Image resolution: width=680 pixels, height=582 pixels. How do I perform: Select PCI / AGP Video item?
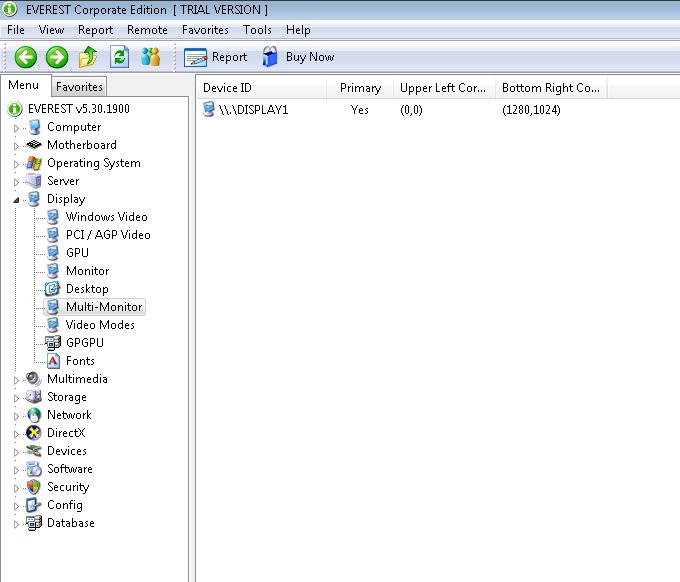click(108, 235)
